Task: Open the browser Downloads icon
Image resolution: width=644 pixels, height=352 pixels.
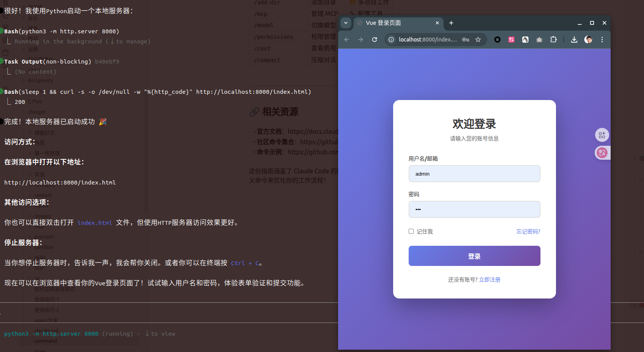Action: pos(574,39)
